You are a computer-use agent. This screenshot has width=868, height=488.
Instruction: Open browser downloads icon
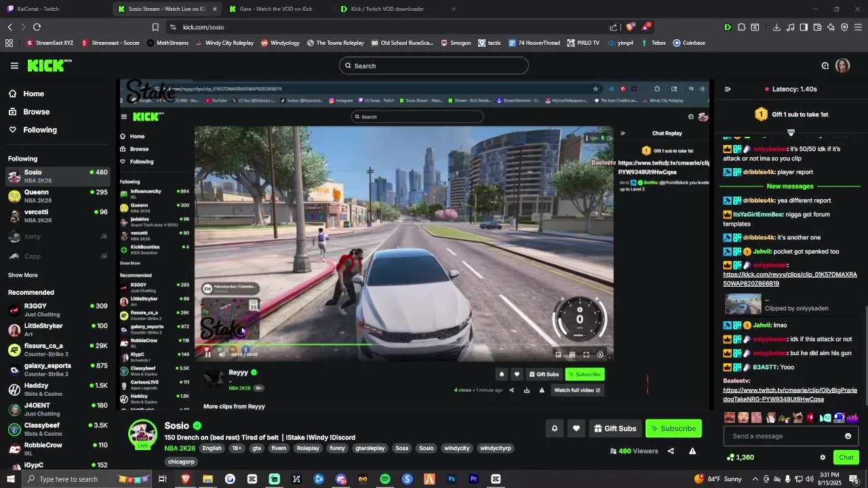776,27
